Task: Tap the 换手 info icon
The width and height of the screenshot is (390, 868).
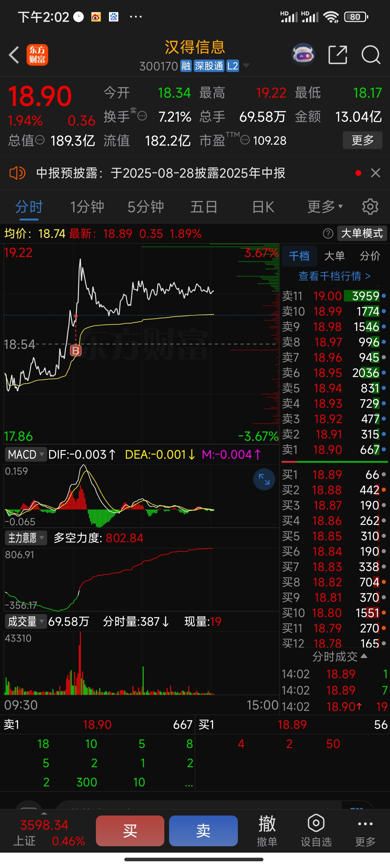Action: 142,116
